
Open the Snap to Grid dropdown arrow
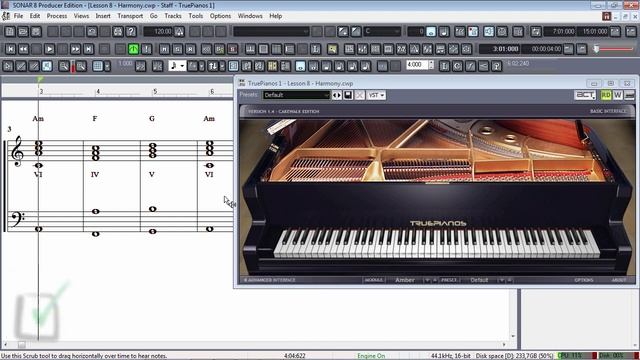tap(107, 66)
